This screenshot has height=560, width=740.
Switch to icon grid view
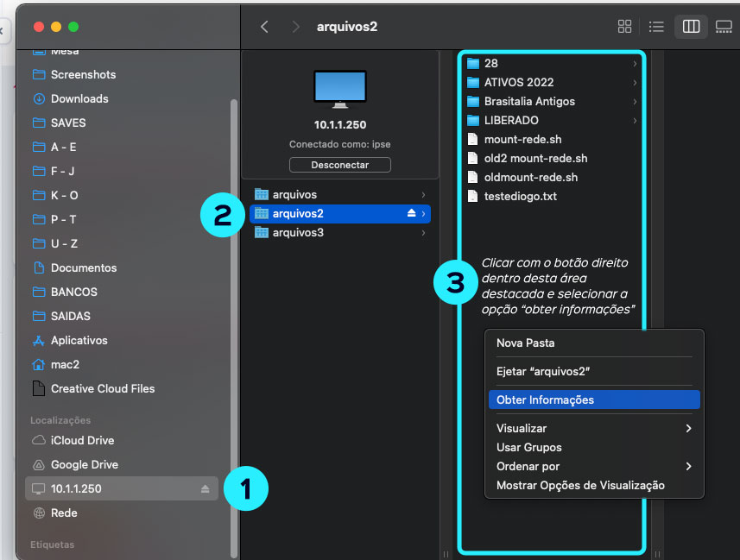624,27
